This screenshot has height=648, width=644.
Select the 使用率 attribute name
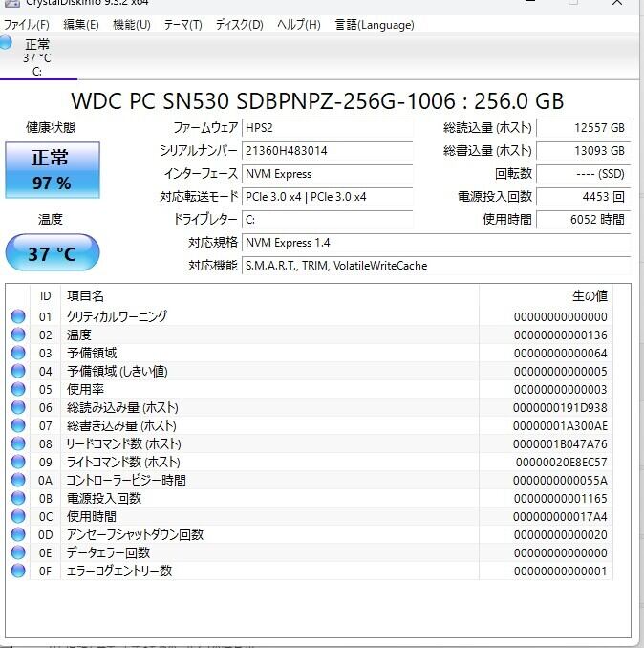85,389
